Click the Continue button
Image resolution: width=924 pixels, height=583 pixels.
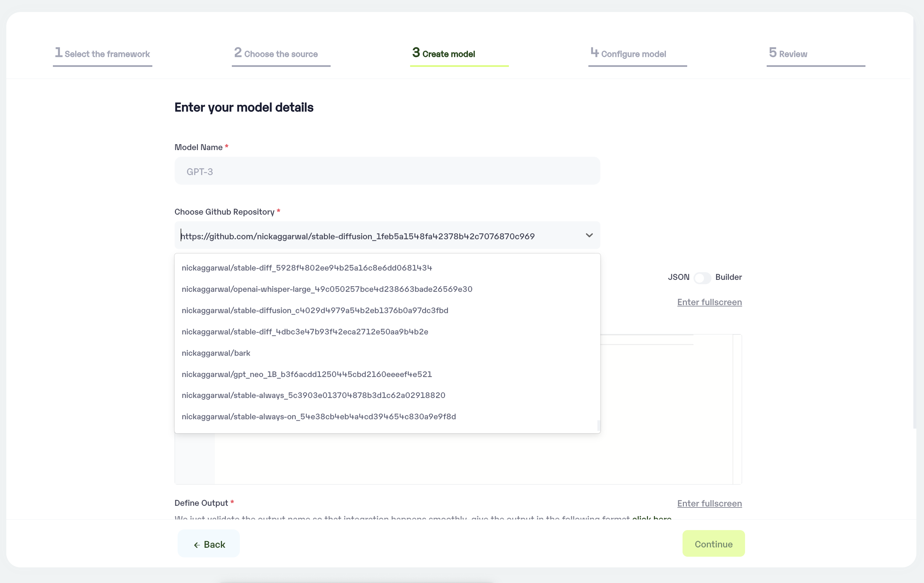point(713,544)
